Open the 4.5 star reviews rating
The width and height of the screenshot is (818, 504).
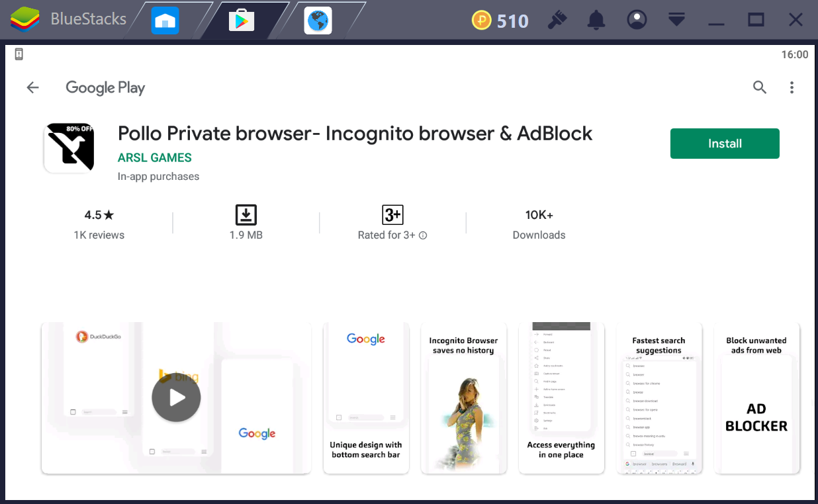pyautogui.click(x=99, y=224)
